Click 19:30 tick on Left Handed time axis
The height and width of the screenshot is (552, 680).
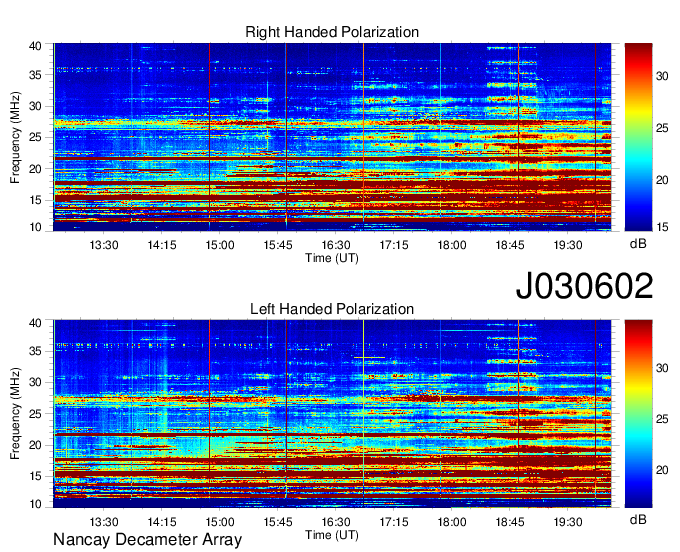[x=568, y=522]
